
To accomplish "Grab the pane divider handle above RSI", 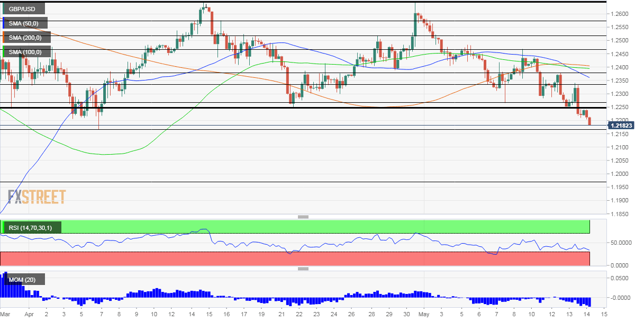I will [x=303, y=217].
